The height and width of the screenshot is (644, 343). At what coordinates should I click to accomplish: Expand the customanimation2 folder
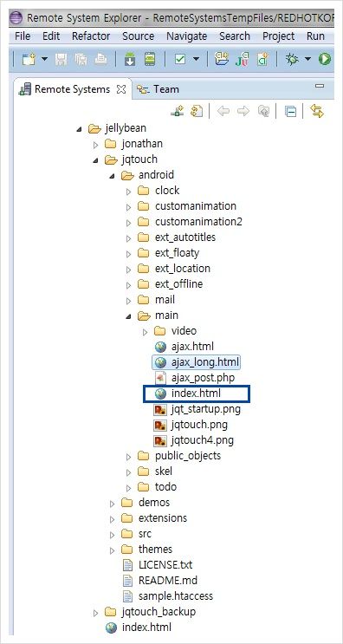[x=128, y=223]
